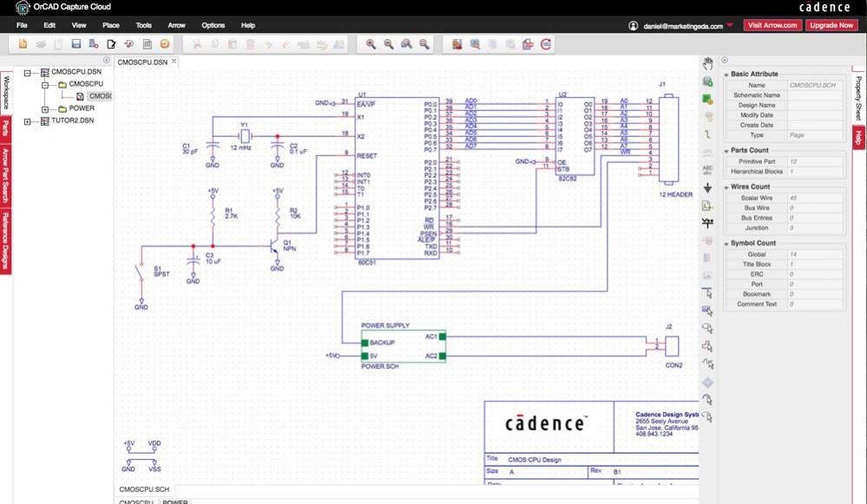Click the first zoom magnifier icon
867x504 pixels.
(x=371, y=44)
